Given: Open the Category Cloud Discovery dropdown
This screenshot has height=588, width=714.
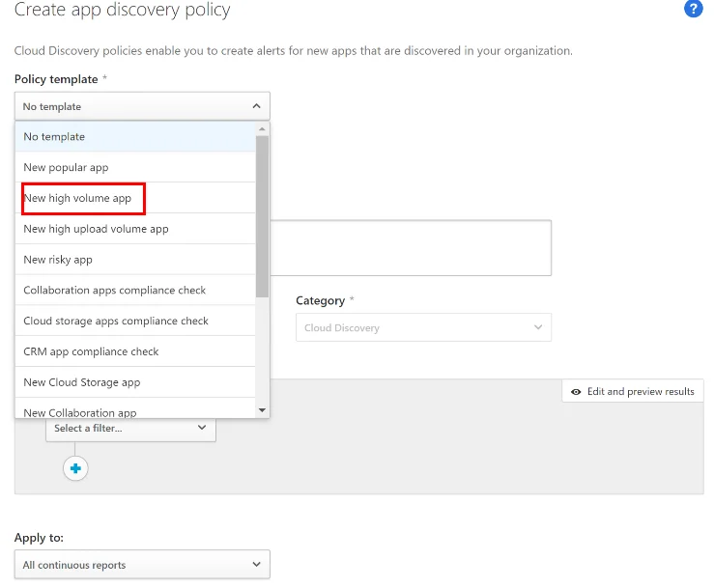Looking at the screenshot, I should 423,327.
